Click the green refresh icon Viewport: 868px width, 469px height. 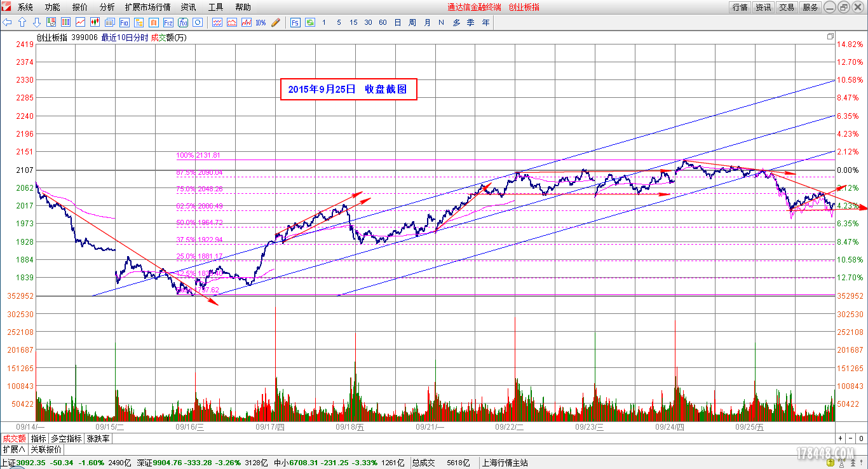[x=310, y=22]
